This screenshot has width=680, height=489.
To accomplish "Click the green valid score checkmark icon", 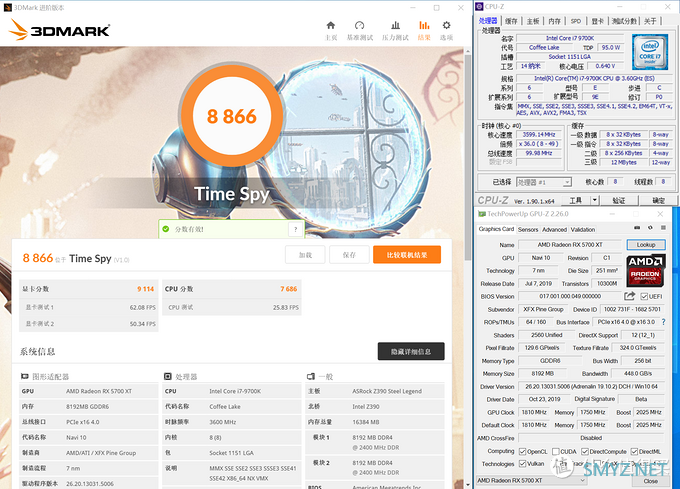I will pos(166,229).
